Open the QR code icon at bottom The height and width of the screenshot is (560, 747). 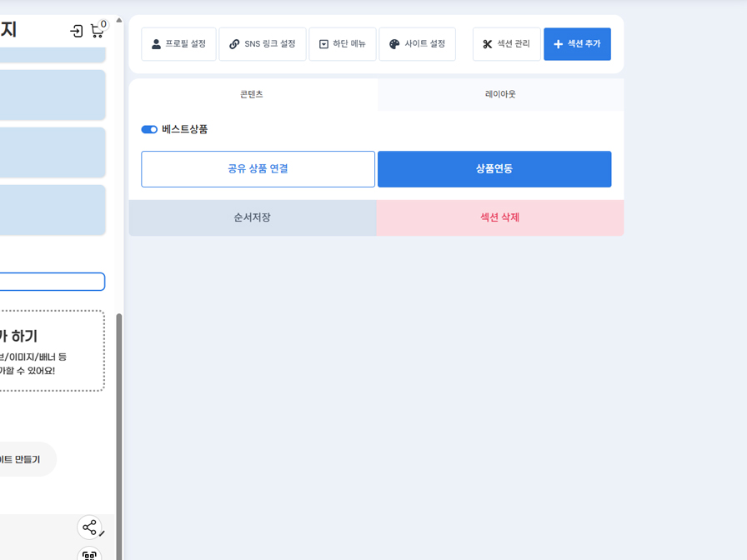pyautogui.click(x=89, y=553)
